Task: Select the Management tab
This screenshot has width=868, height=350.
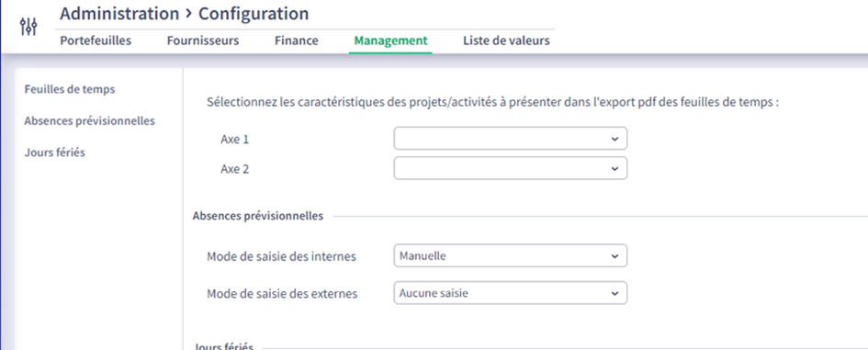Action: click(x=390, y=40)
